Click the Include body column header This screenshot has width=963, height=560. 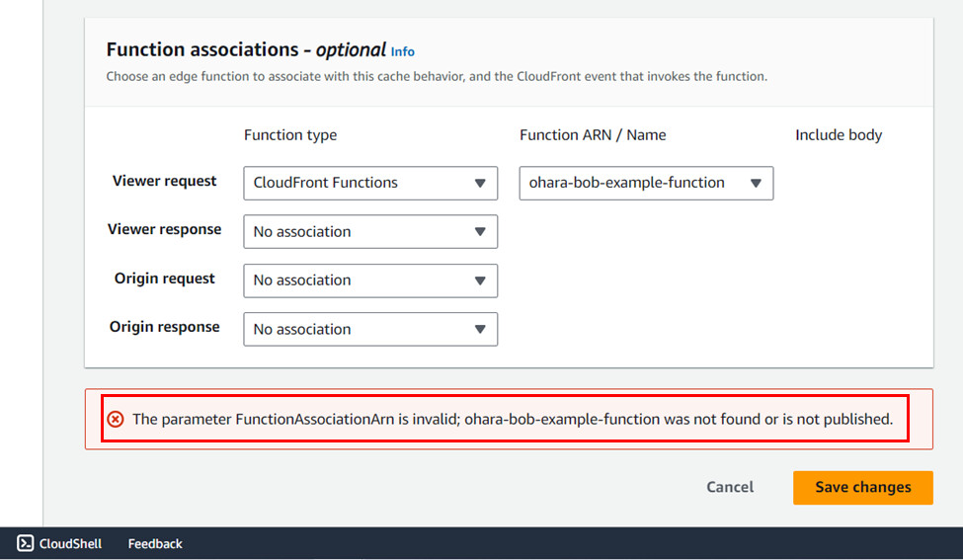click(839, 135)
